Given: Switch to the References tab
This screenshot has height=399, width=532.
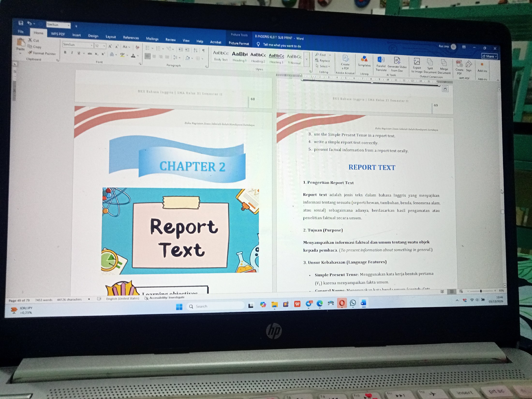Looking at the screenshot, I should tap(131, 37).
